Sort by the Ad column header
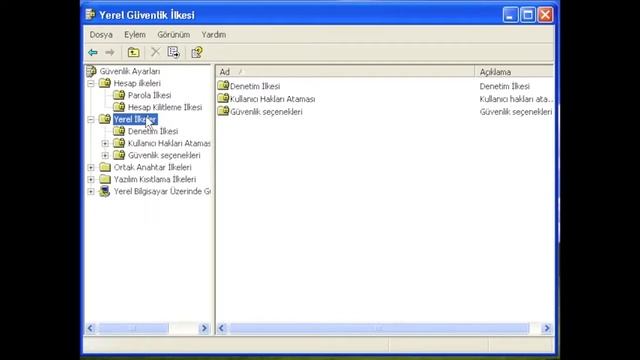 [x=345, y=72]
